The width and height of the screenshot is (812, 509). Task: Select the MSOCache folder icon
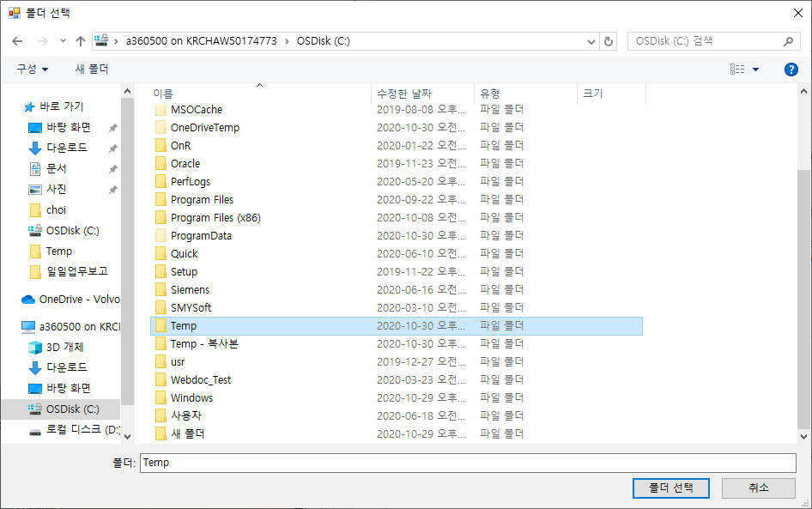click(161, 109)
